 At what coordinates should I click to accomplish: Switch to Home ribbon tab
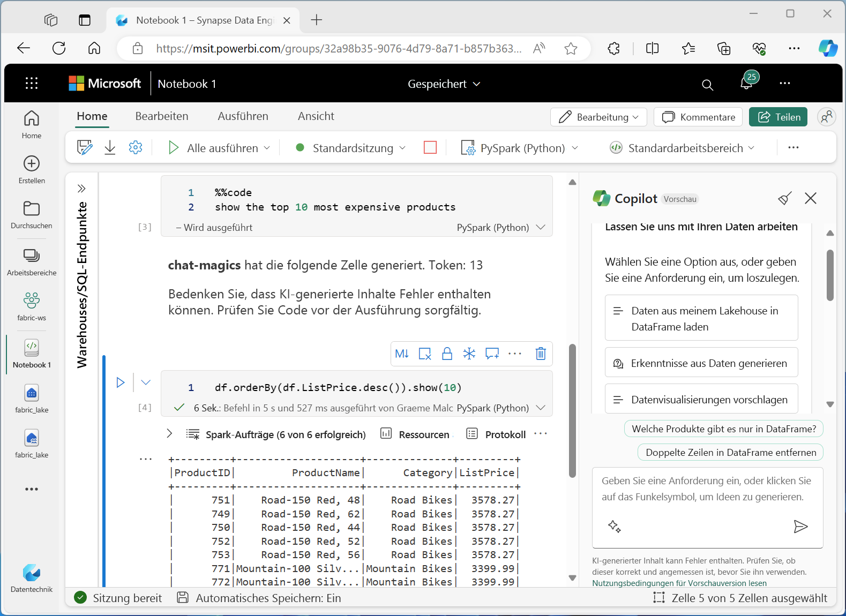(92, 116)
